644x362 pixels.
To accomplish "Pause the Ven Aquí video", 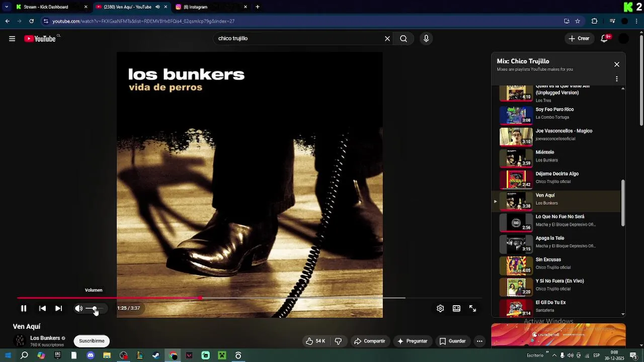I will pyautogui.click(x=23, y=308).
